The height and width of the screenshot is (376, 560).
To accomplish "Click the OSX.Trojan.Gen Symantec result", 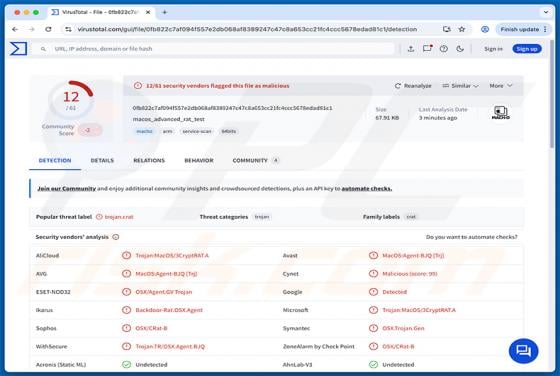I will tap(403, 328).
